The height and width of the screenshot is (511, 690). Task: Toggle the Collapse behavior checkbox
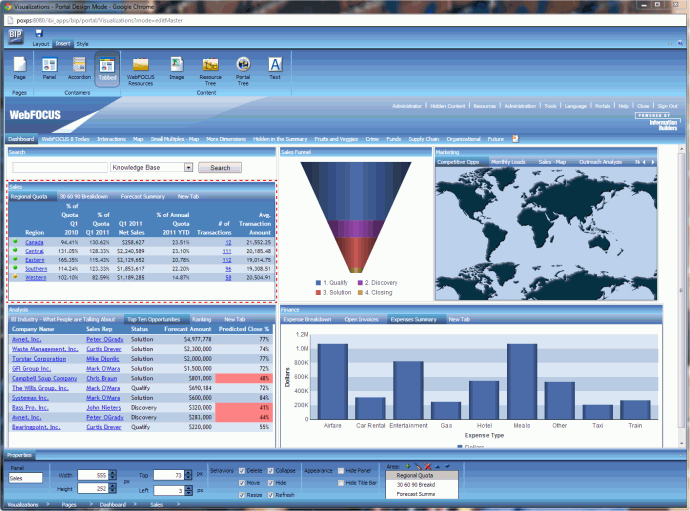[271, 471]
